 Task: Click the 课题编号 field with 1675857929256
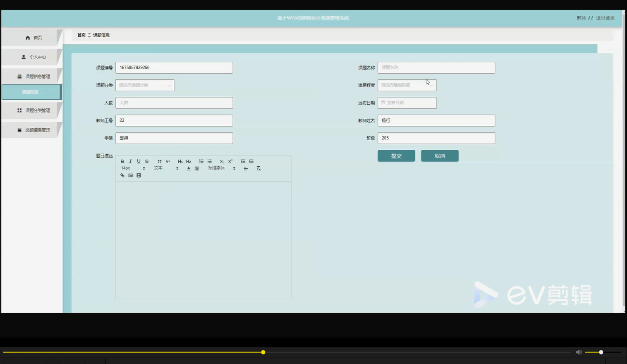[174, 67]
